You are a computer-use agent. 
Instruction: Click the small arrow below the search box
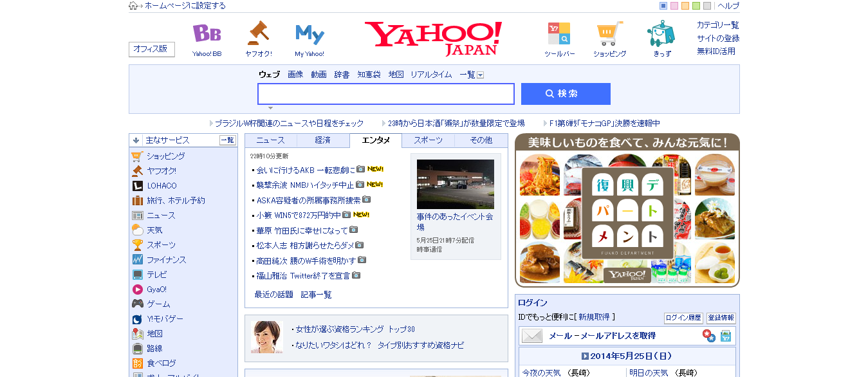(x=270, y=108)
